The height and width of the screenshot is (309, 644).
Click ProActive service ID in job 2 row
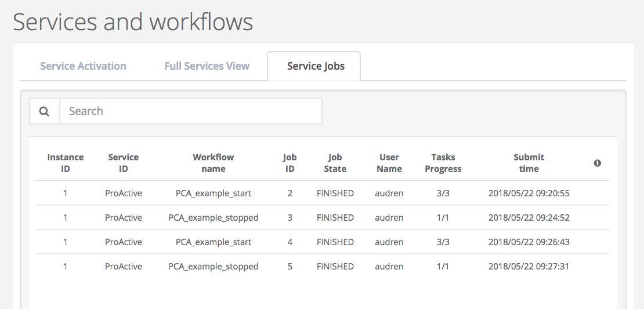[123, 193]
